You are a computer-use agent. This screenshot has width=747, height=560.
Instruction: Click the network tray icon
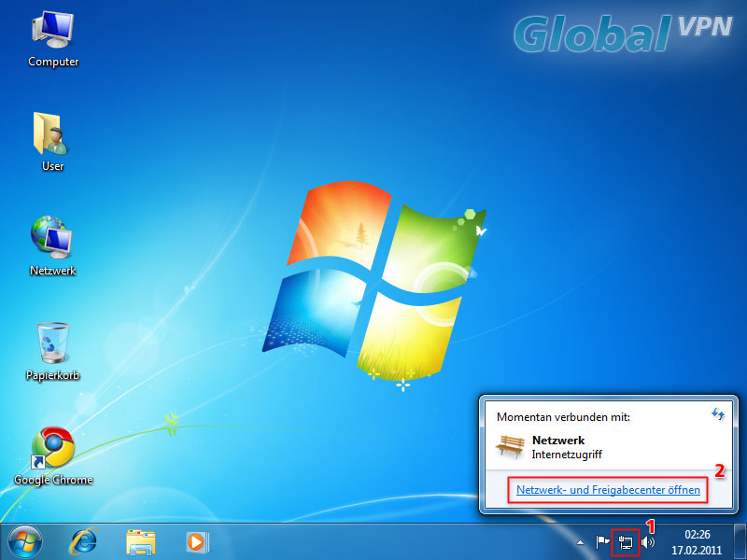point(626,542)
